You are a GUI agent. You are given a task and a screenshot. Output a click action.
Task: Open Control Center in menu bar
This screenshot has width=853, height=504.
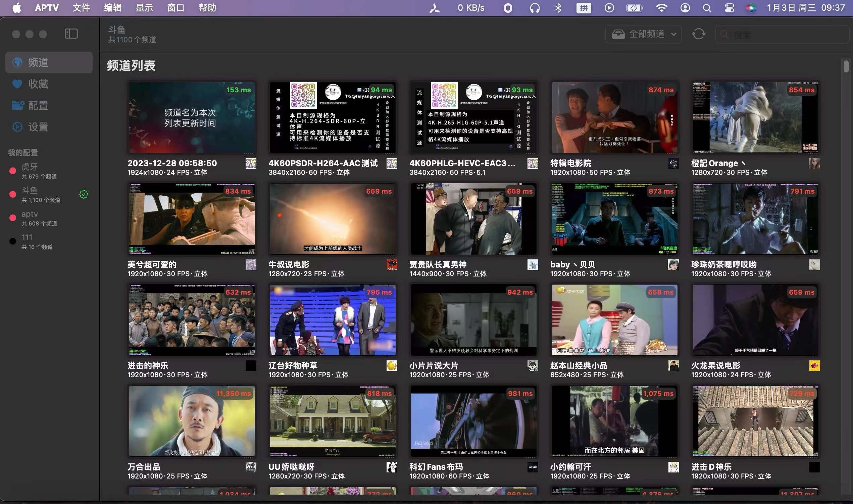tap(730, 8)
